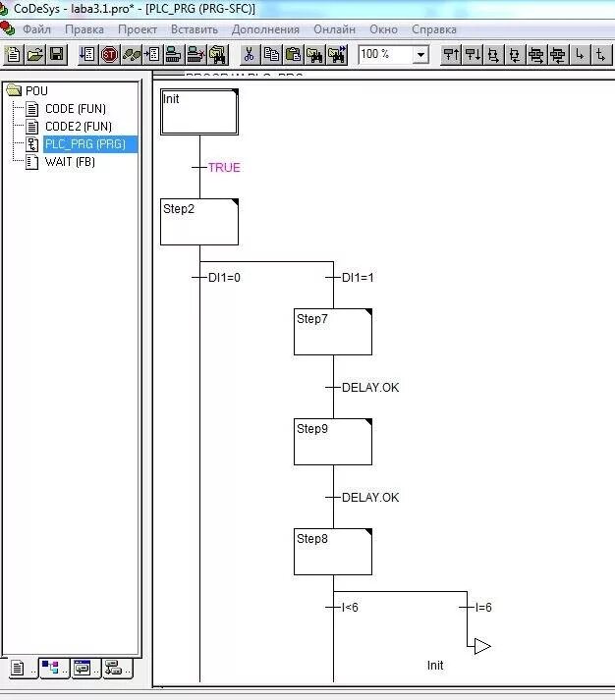Insert step-transition before icon
Viewport: 615px width, 700px height.
pyautogui.click(x=451, y=54)
